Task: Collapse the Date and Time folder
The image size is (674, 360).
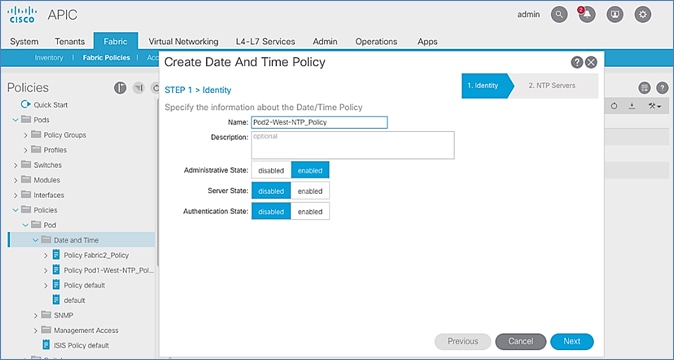Action: tap(36, 240)
